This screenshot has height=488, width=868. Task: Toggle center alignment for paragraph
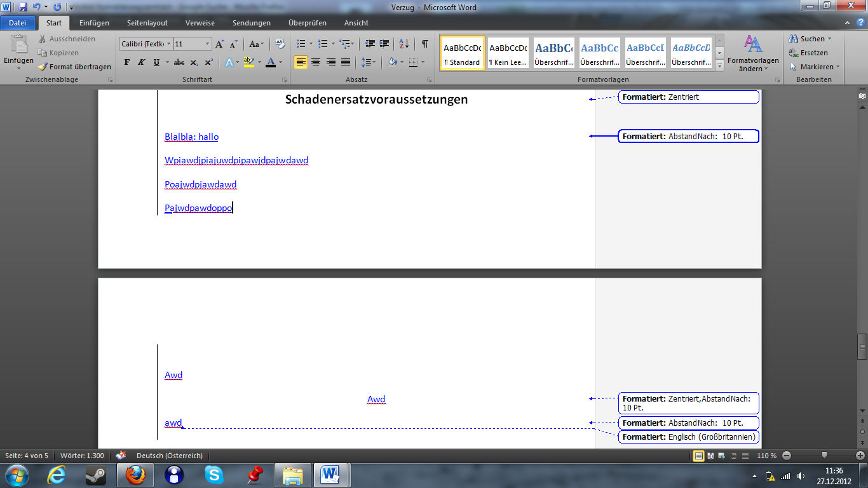(316, 62)
